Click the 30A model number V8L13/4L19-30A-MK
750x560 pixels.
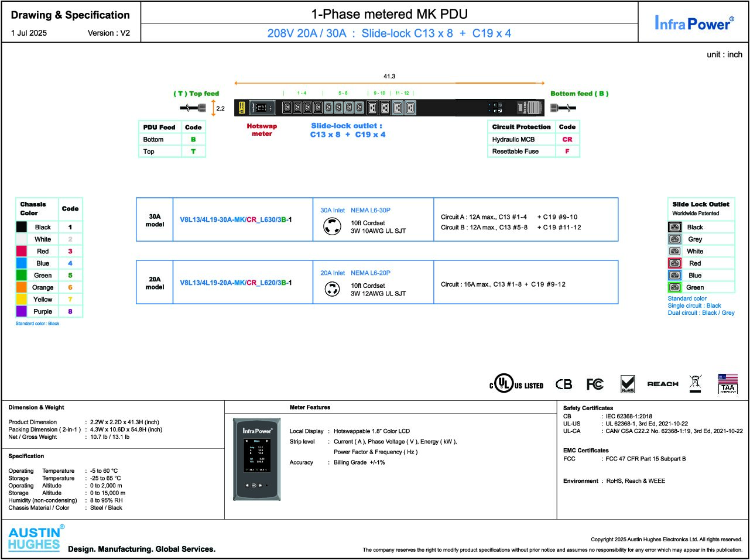pos(236,220)
